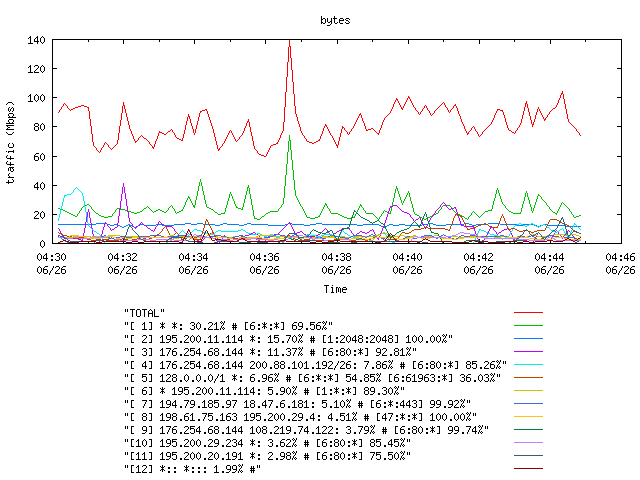Click the y-axis value 60

point(39,157)
